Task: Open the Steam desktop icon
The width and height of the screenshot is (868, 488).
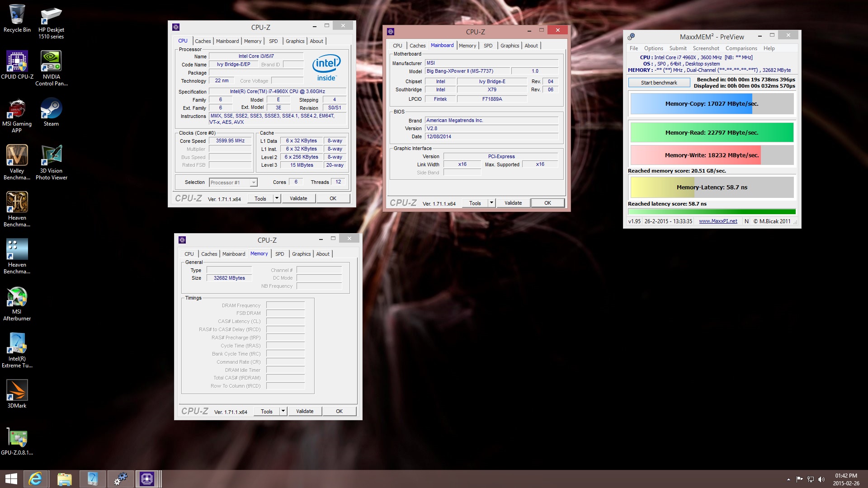Action: 51,113
